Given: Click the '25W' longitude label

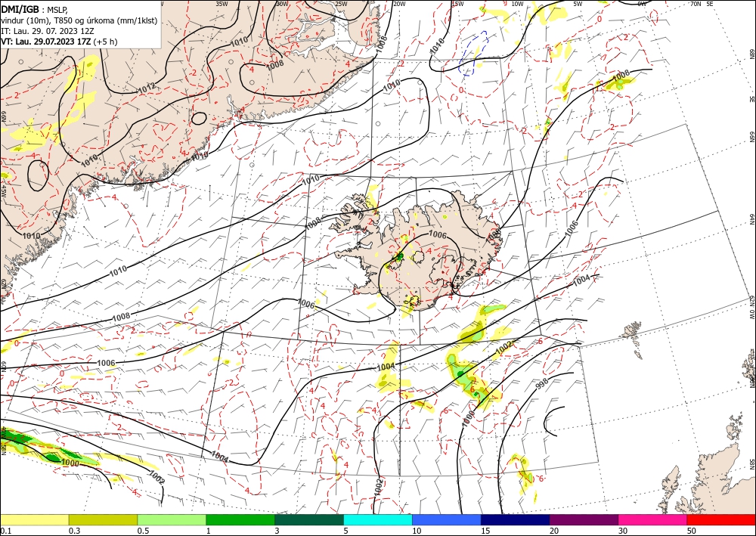Looking at the screenshot, I should 341,4.
